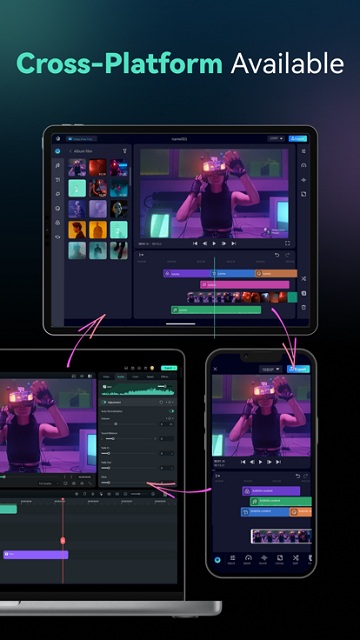Play the video in the tablet preview
The image size is (360, 640).
[x=214, y=243]
